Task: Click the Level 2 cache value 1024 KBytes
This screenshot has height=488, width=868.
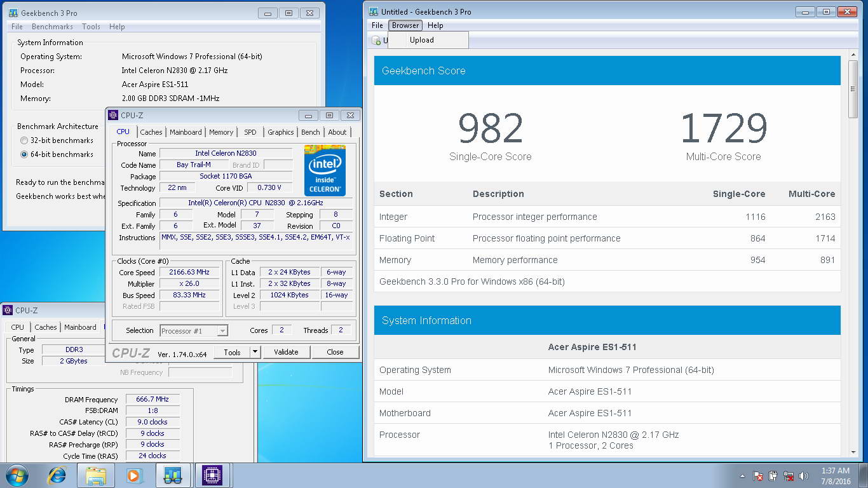Action: pyautogui.click(x=289, y=295)
